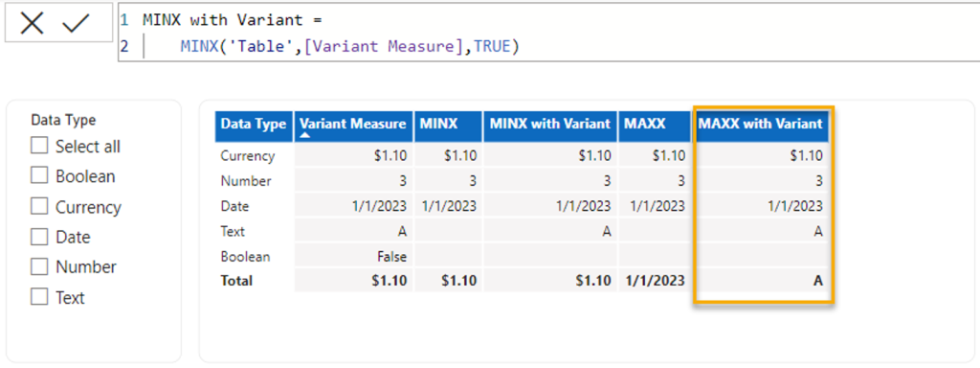This screenshot has width=980, height=368.
Task: Check the Select all checkbox
Action: pos(39,146)
